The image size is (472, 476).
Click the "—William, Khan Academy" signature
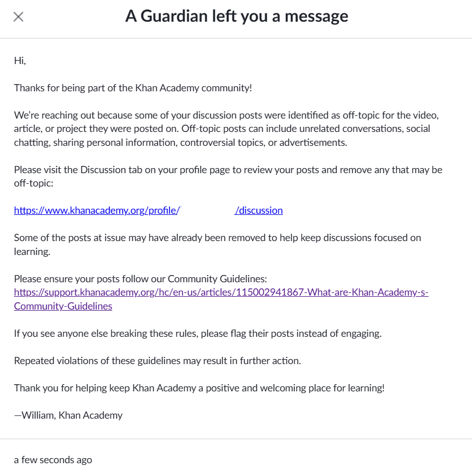point(69,415)
